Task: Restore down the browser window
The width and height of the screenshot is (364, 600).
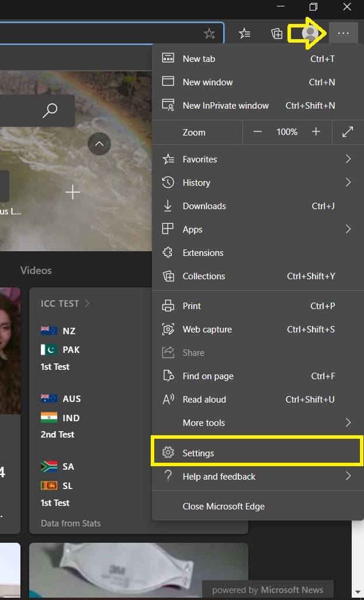Action: click(313, 7)
